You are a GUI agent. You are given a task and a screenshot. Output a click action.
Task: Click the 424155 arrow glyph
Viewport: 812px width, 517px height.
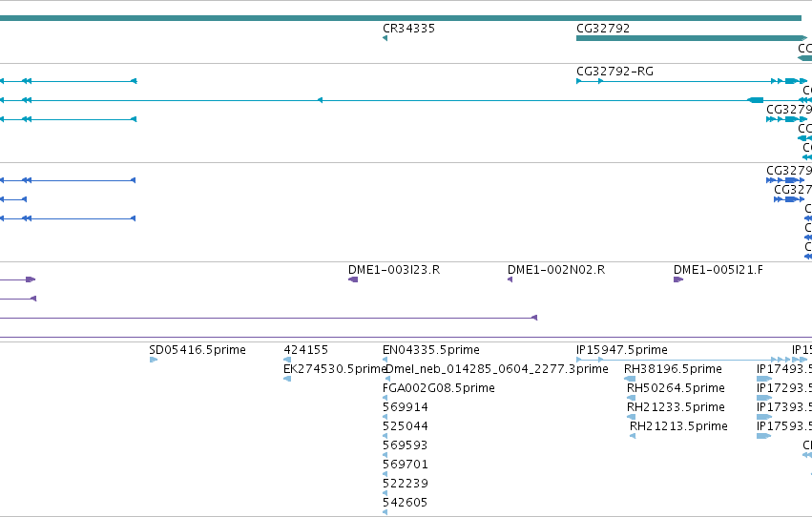(x=287, y=360)
